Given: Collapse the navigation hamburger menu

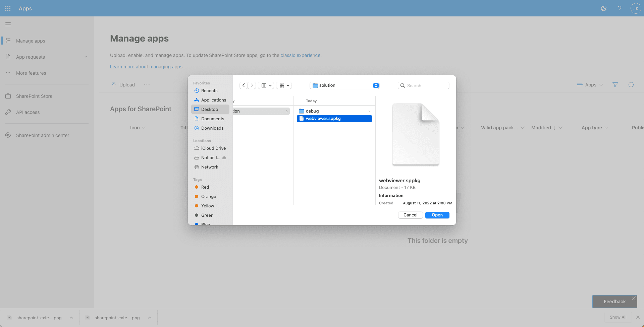Looking at the screenshot, I should point(8,24).
